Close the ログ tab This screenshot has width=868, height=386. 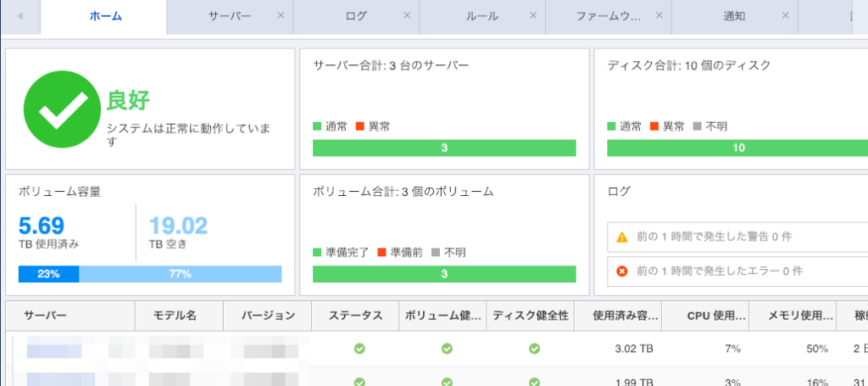point(407,16)
